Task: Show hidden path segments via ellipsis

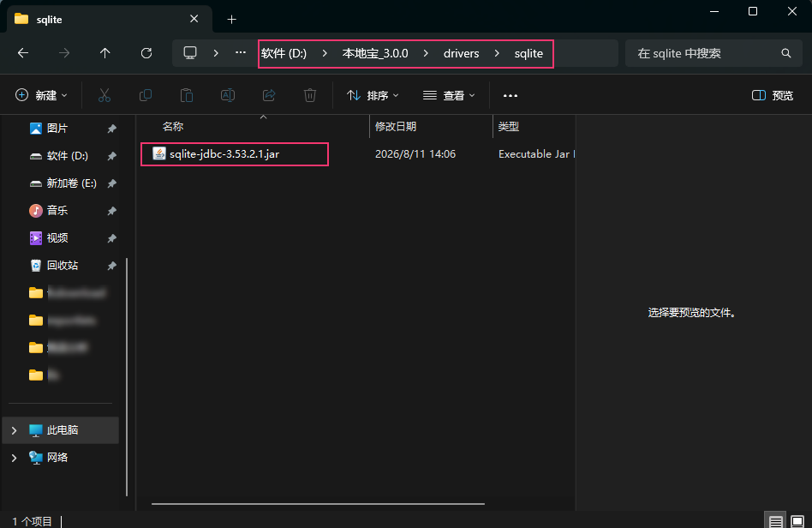Action: click(241, 52)
